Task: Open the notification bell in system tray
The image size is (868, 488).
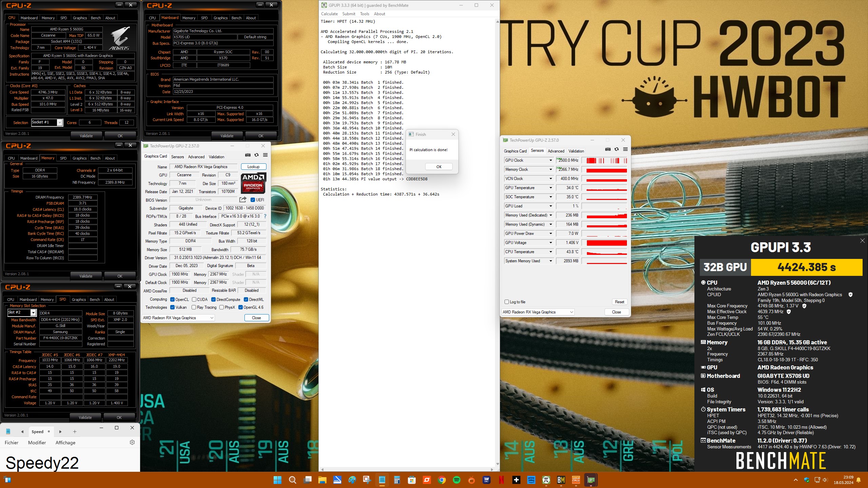Action: click(859, 480)
